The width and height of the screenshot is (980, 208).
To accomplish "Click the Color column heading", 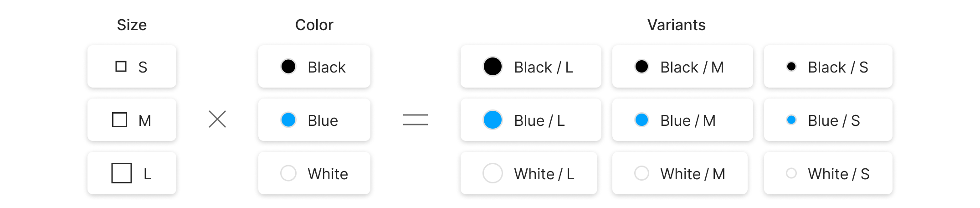I will tap(314, 25).
